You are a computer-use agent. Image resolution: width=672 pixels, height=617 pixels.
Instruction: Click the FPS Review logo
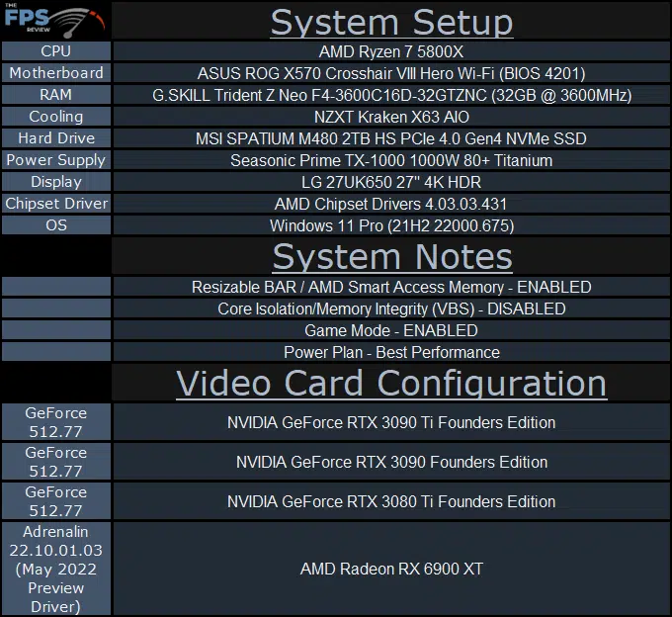[x=54, y=21]
